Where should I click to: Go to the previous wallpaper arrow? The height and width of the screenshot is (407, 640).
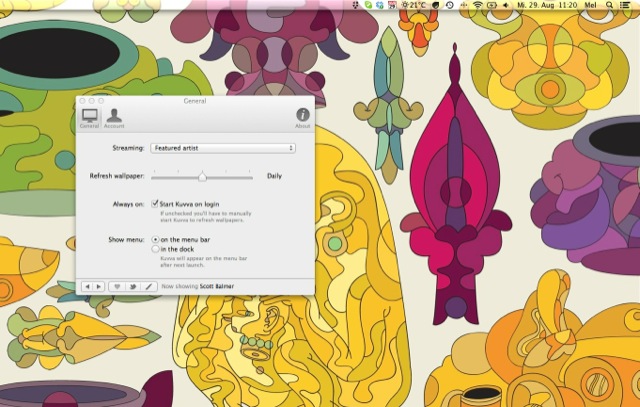tap(87, 286)
